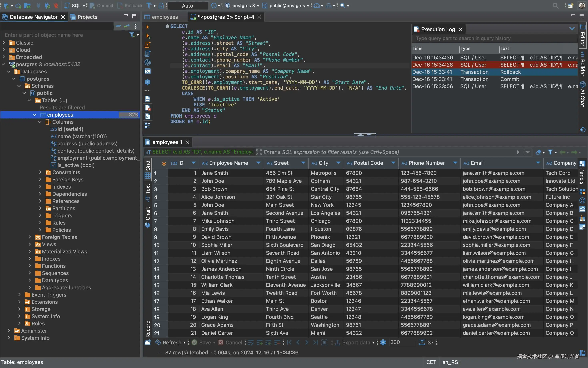The height and width of the screenshot is (368, 588).
Task: Collapse the employees table tree node
Action: pyautogui.click(x=35, y=115)
